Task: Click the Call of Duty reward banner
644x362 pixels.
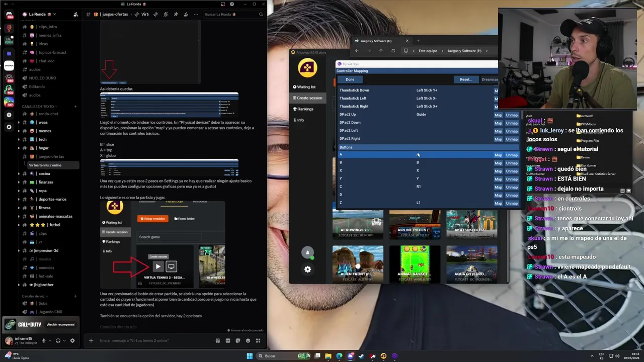Action: [40, 325]
